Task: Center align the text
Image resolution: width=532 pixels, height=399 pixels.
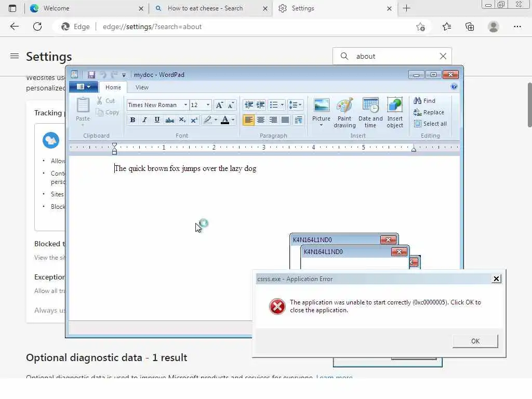Action: tap(261, 120)
